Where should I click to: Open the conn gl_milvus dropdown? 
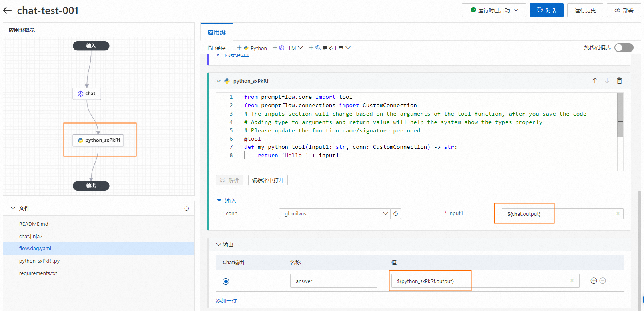[335, 214]
